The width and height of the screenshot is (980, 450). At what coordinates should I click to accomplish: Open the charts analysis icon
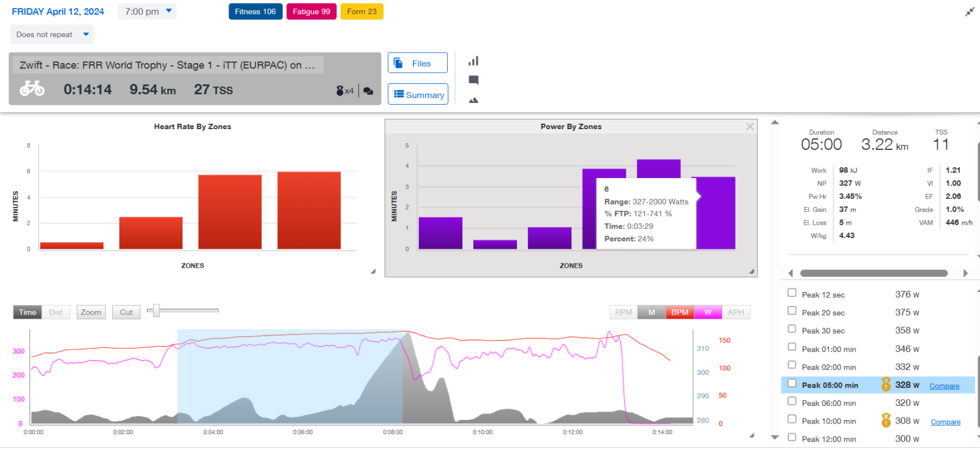coord(473,61)
